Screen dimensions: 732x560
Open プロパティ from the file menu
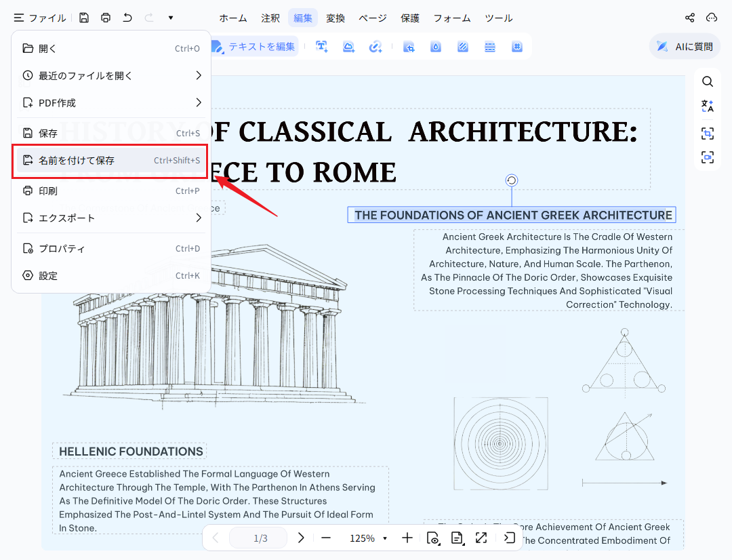pyautogui.click(x=111, y=249)
